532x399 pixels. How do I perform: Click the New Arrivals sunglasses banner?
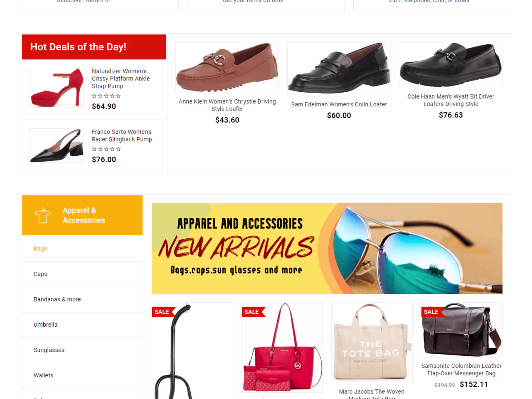point(327,248)
